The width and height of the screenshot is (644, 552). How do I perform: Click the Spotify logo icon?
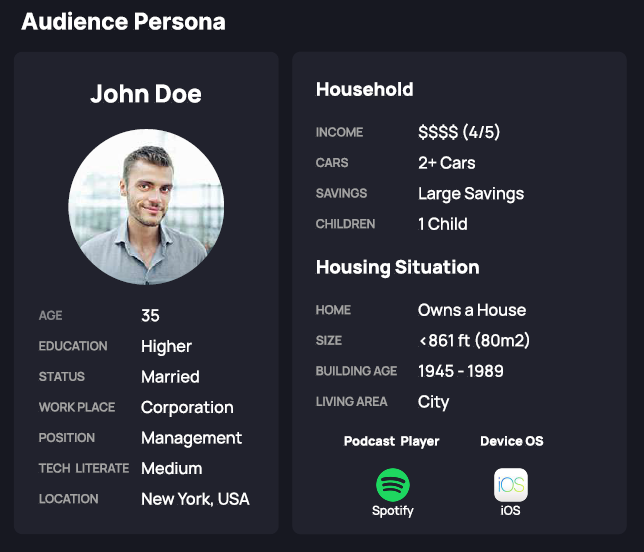coord(393,485)
